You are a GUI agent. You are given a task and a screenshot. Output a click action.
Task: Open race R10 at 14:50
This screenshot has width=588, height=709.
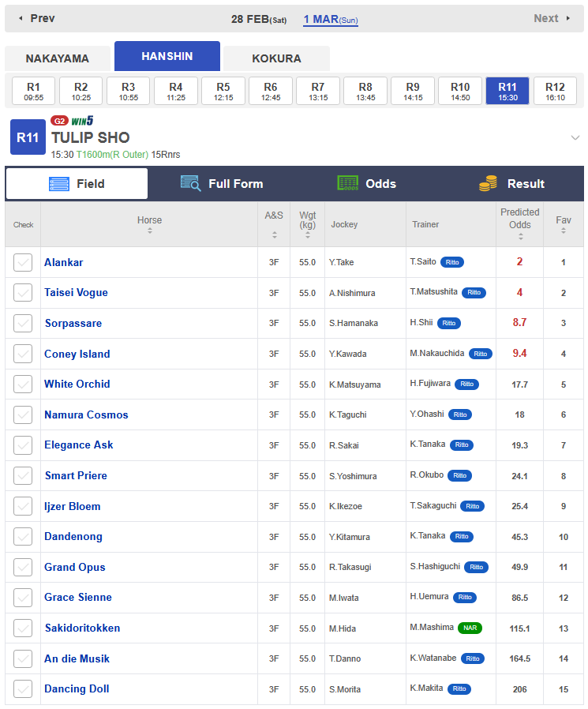tap(460, 91)
